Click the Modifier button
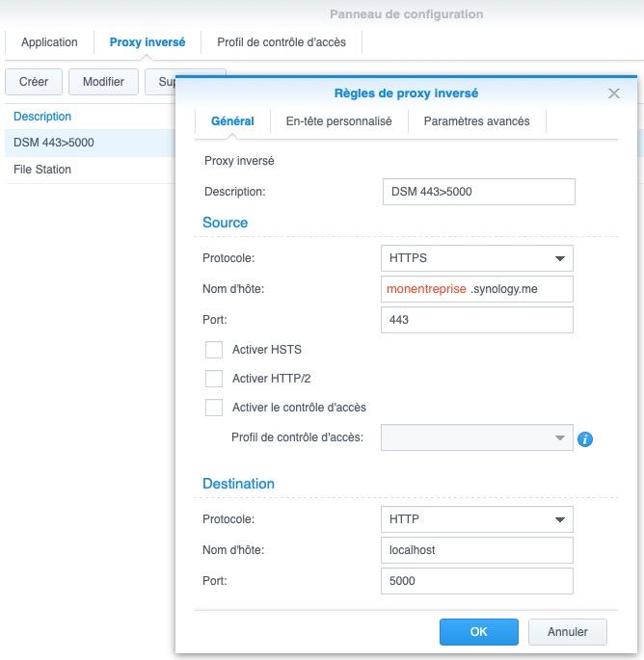The image size is (644, 660). point(103,82)
